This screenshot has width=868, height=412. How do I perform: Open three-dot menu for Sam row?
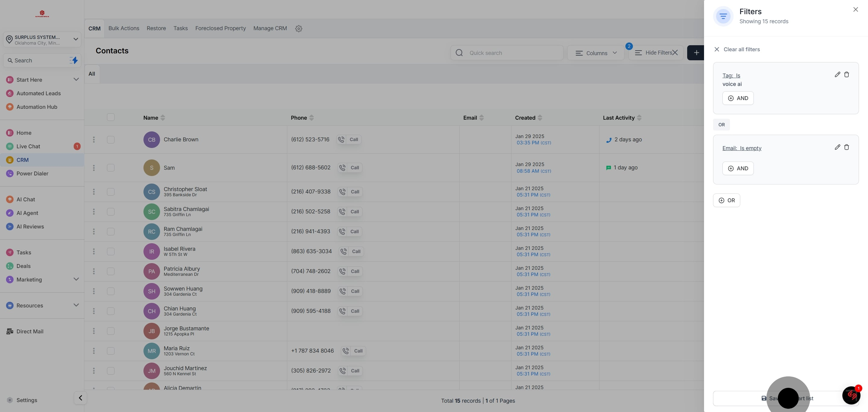pyautogui.click(x=94, y=168)
